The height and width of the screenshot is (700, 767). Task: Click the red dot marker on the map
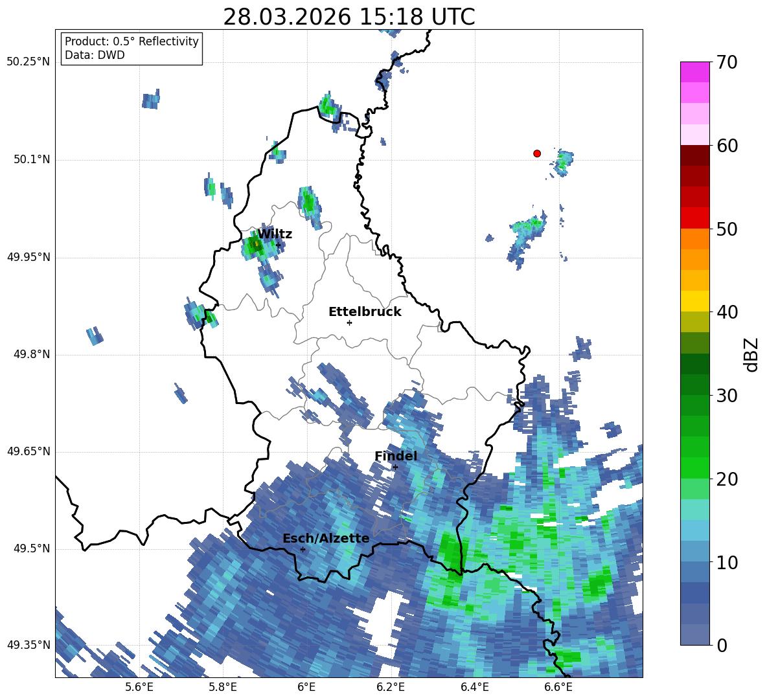coord(537,153)
